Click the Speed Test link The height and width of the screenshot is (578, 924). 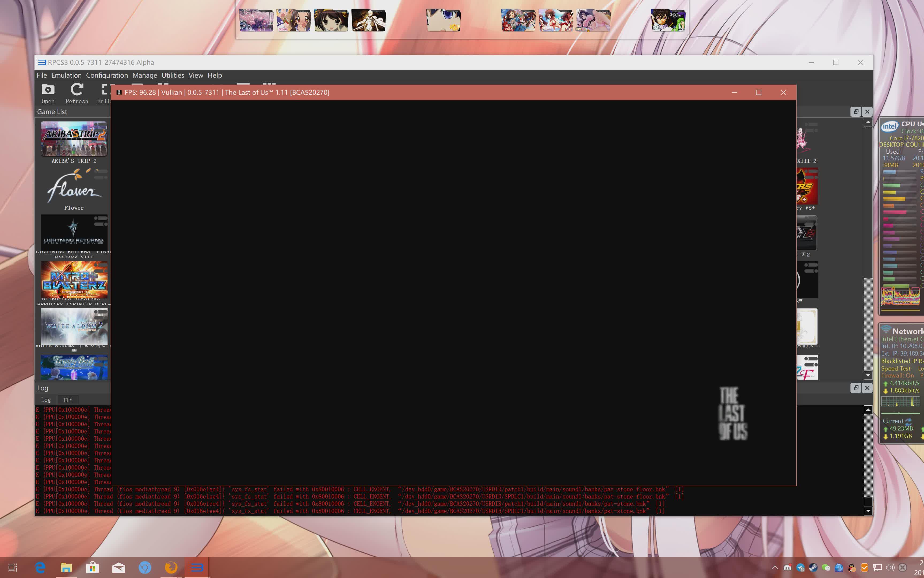point(895,369)
